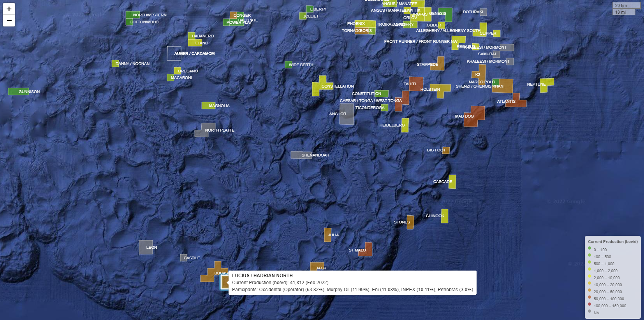This screenshot has width=644, height=320.
Task: Click the North Platte field block
Action: [x=206, y=130]
